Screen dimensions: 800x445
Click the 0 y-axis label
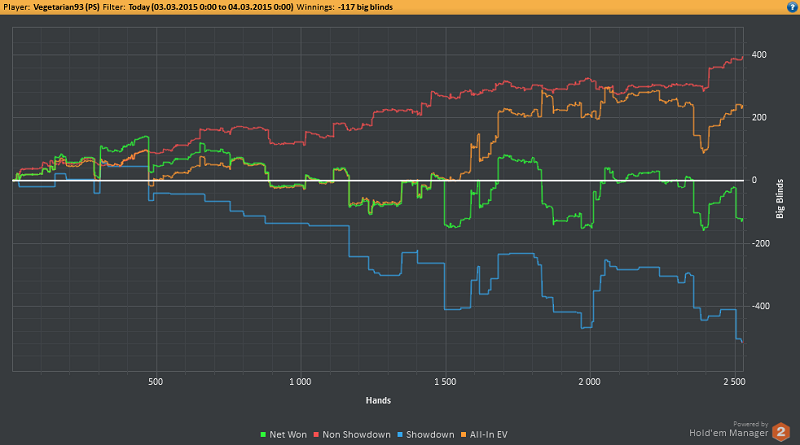click(x=755, y=180)
